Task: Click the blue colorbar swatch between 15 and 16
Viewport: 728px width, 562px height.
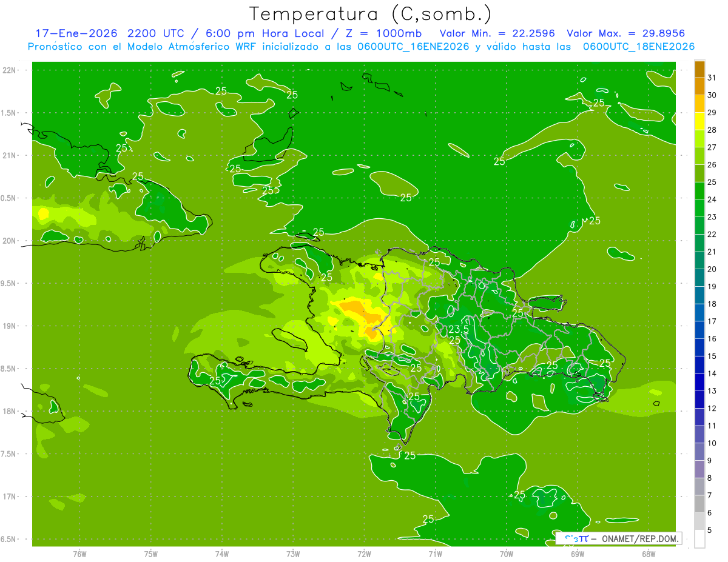Action: 699,347
